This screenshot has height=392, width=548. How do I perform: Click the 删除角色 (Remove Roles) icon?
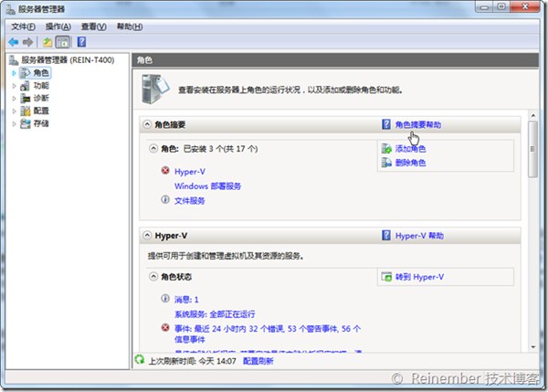pos(386,163)
